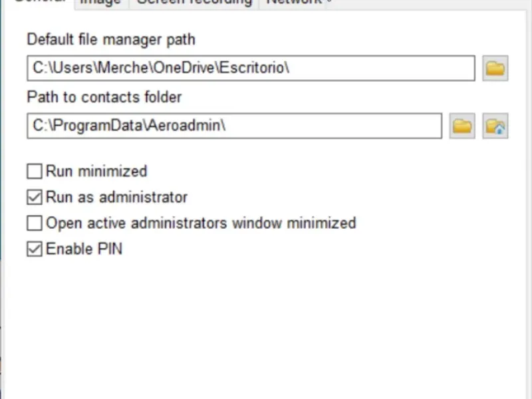This screenshot has height=399, width=532.
Task: Uncheck Run as administrator
Action: [x=35, y=197]
